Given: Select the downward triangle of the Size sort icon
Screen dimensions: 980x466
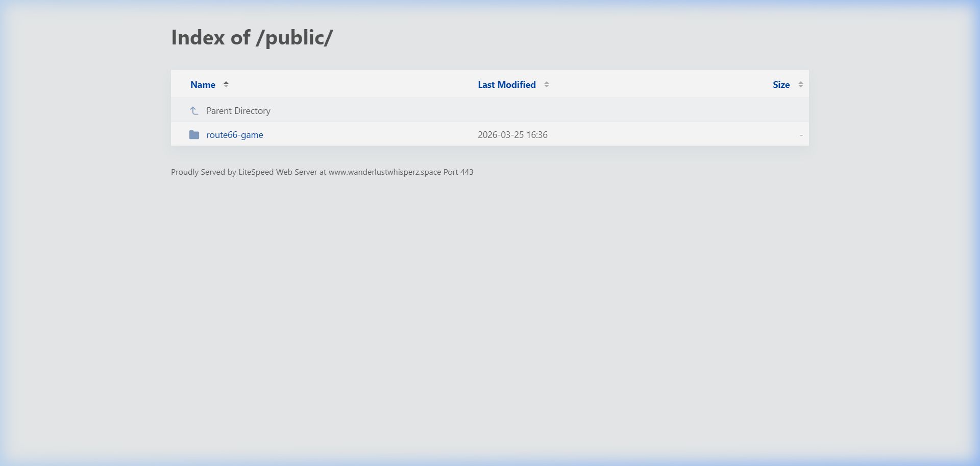Looking at the screenshot, I should coord(800,86).
